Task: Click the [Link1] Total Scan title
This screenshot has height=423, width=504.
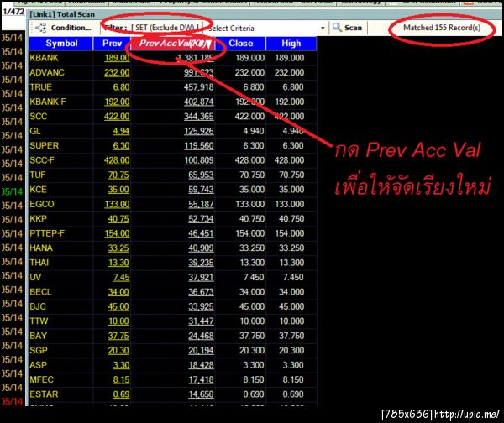Action: tap(62, 14)
